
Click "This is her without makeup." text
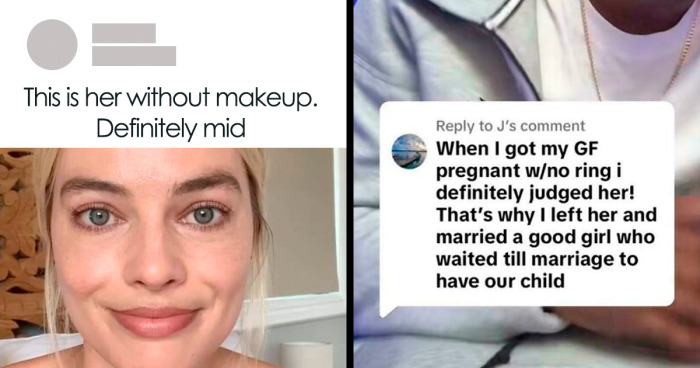pos(171,97)
